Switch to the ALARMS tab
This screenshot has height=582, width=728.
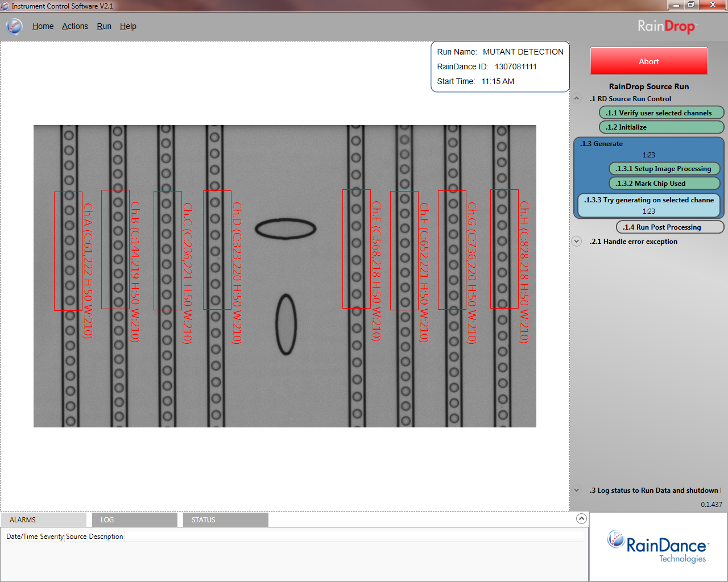click(44, 519)
